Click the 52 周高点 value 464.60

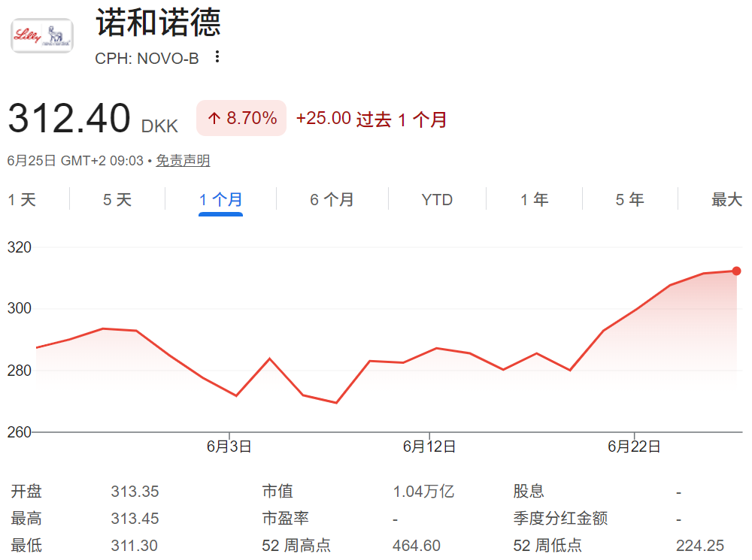click(x=417, y=545)
